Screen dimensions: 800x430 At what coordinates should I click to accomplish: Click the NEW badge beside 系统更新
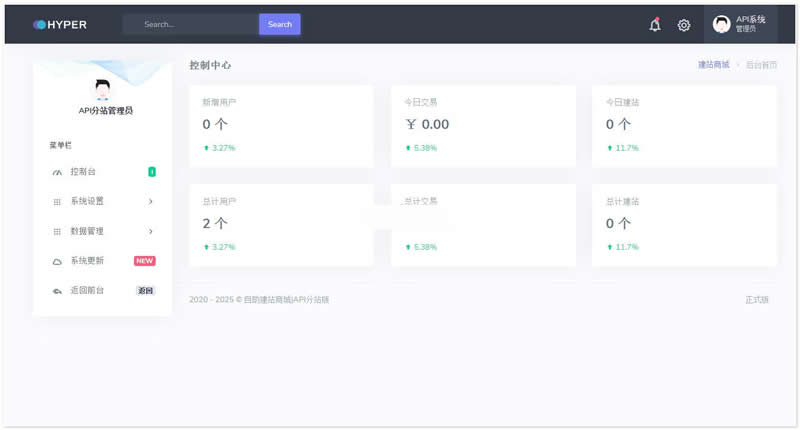[x=145, y=261]
